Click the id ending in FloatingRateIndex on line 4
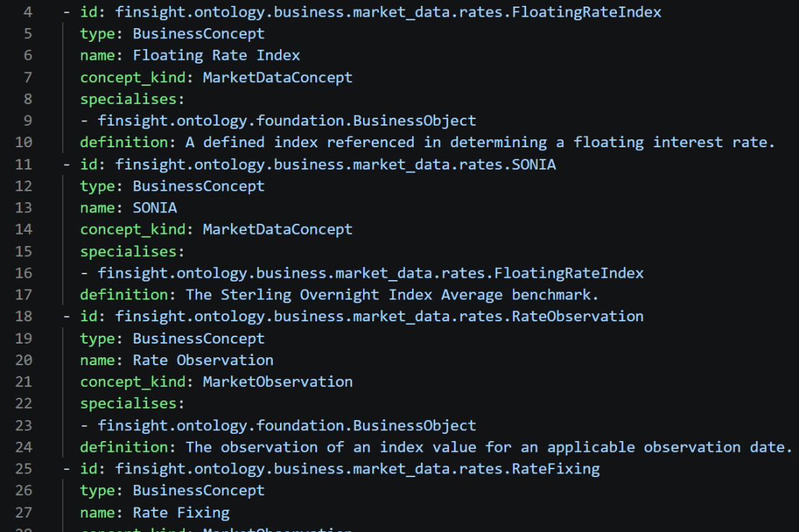 (x=388, y=12)
